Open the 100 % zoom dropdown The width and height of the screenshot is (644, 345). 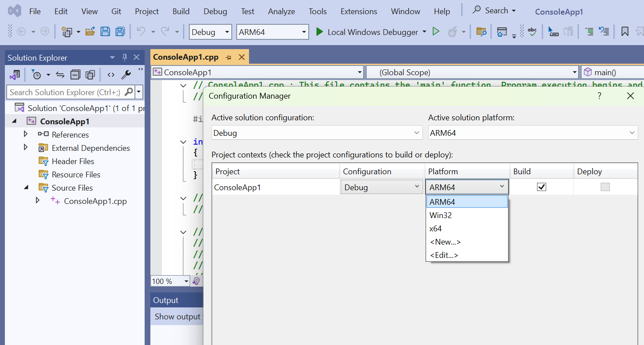pyautogui.click(x=170, y=281)
